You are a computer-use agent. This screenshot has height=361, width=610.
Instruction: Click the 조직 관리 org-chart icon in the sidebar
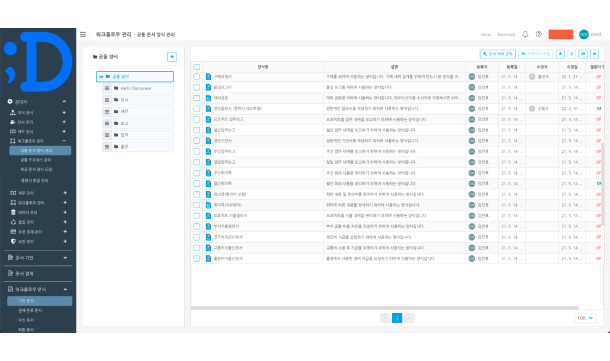12,112
